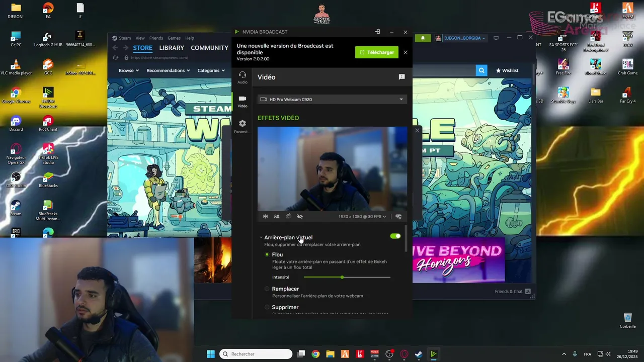Open the Audio section in NVIDIA Broadcast
The width and height of the screenshot is (644, 362).
(243, 77)
